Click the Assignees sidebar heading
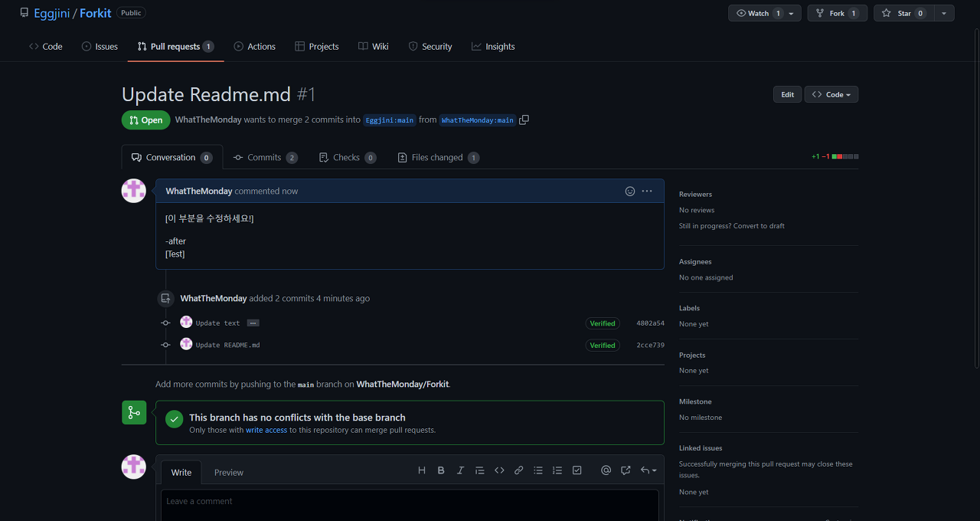This screenshot has width=980, height=521. coord(695,261)
